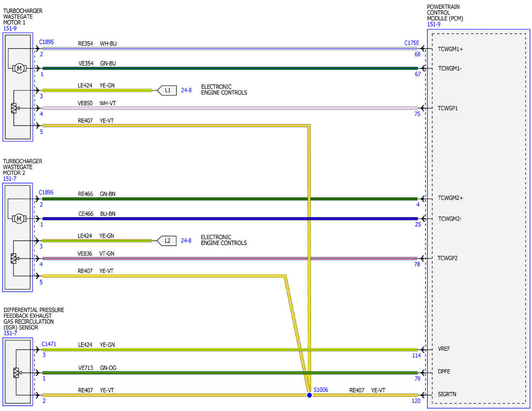Select the Differential Pressure Feedback EGR Sensor title
This screenshot has height=411, width=532.
34,318
